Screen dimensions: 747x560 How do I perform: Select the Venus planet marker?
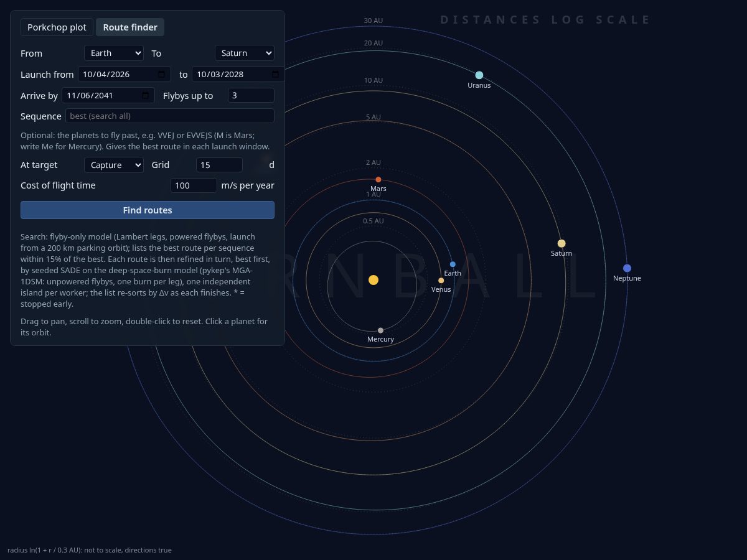pos(441,281)
